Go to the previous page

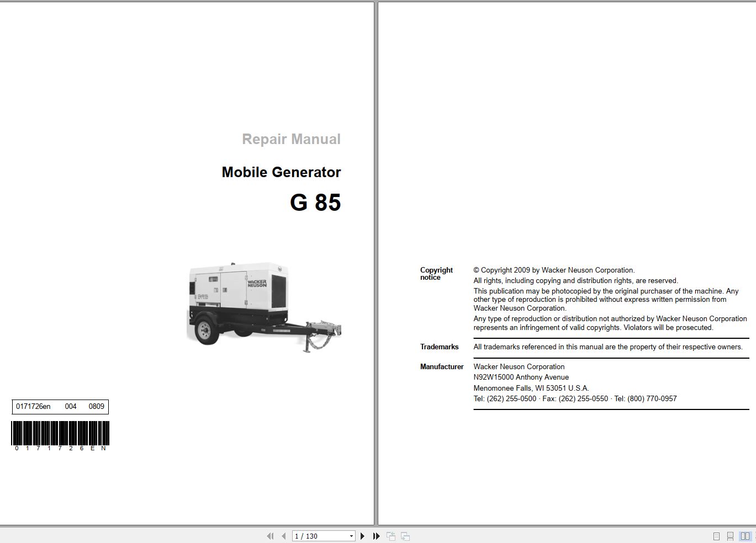click(x=282, y=535)
